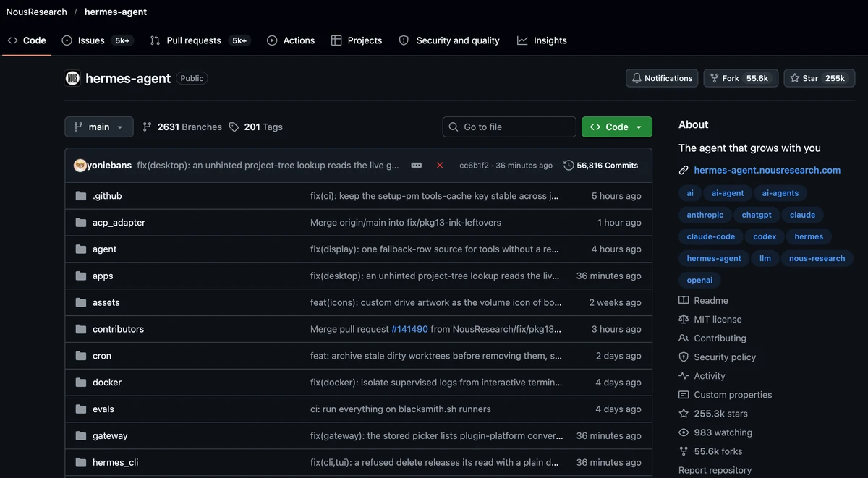Open the Projects tab

point(357,40)
